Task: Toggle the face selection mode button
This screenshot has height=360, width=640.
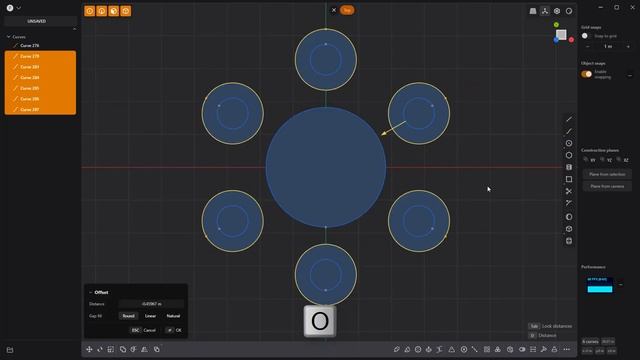Action: (x=113, y=11)
